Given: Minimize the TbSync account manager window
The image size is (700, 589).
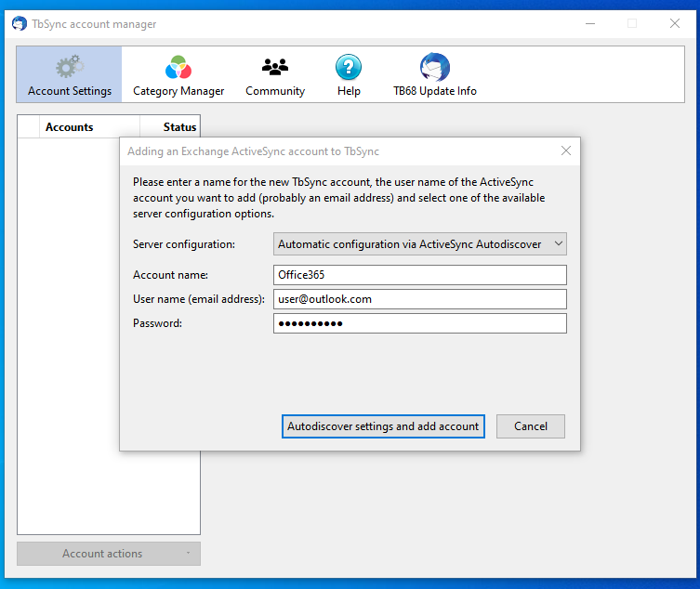Looking at the screenshot, I should tap(590, 23).
